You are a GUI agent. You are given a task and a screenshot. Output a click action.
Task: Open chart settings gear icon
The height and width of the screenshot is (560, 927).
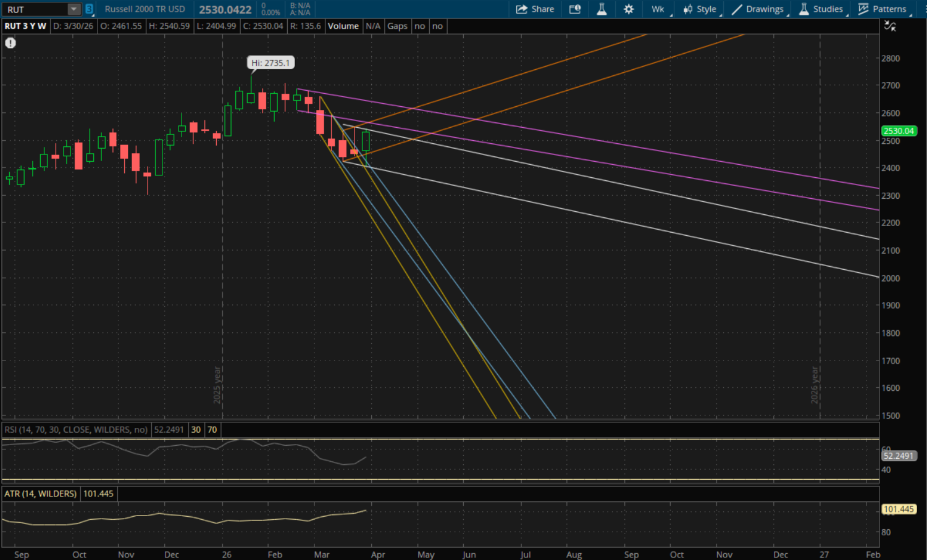(629, 9)
